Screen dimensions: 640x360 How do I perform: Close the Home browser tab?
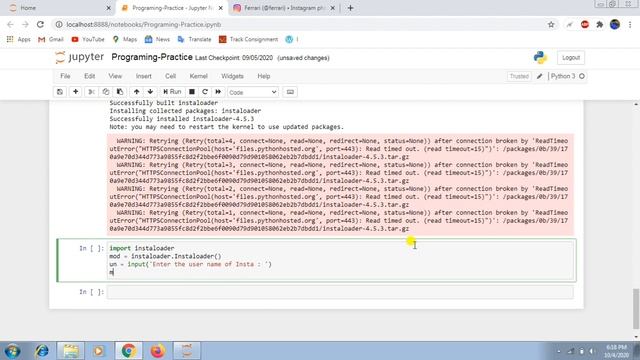click(108, 8)
